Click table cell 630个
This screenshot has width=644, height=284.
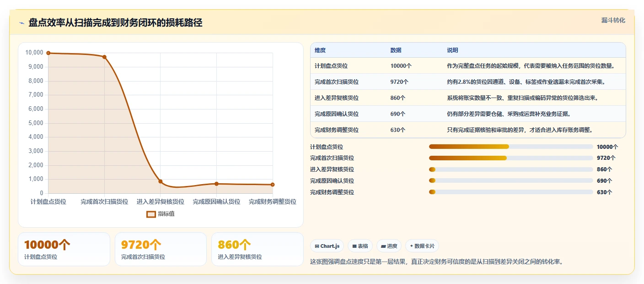398,130
